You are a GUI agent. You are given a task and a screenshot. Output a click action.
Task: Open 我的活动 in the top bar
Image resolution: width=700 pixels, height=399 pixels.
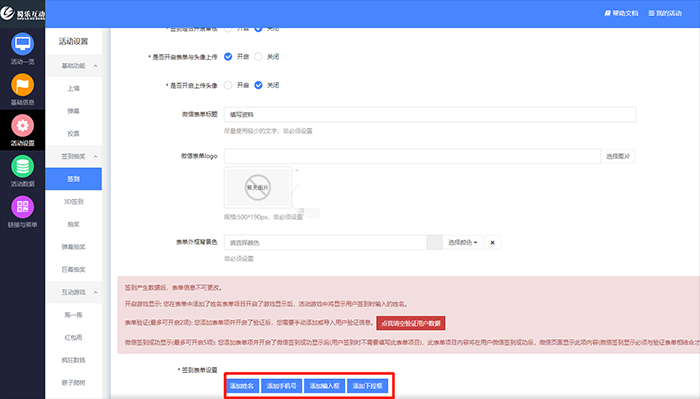665,13
